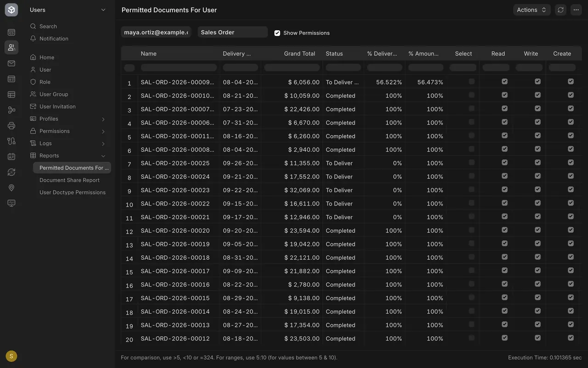Screen dimensions: 588x368
Task: Open the contact calendar icon in left rail
Action: click(x=11, y=156)
